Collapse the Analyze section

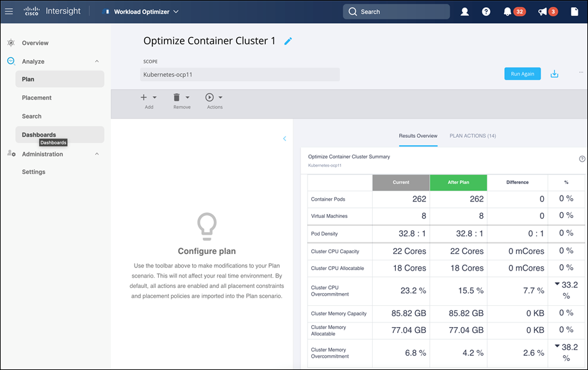pyautogui.click(x=96, y=61)
